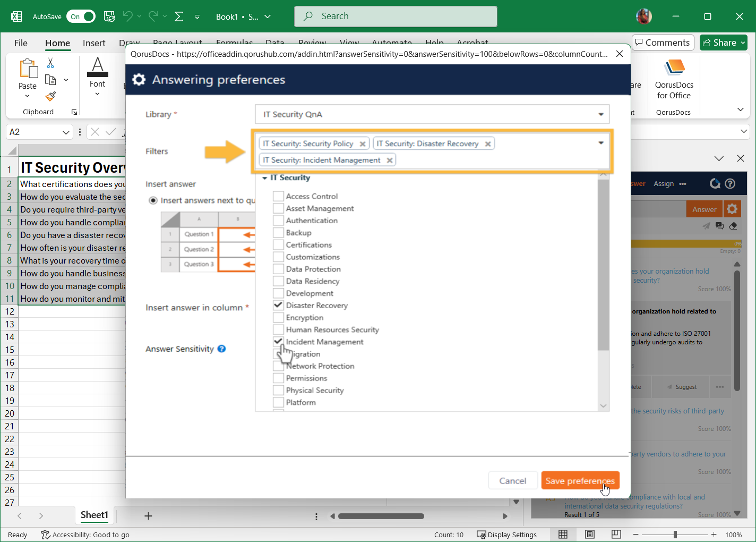Remove the Disaster Recovery filter tag
The image size is (756, 542).
(487, 144)
